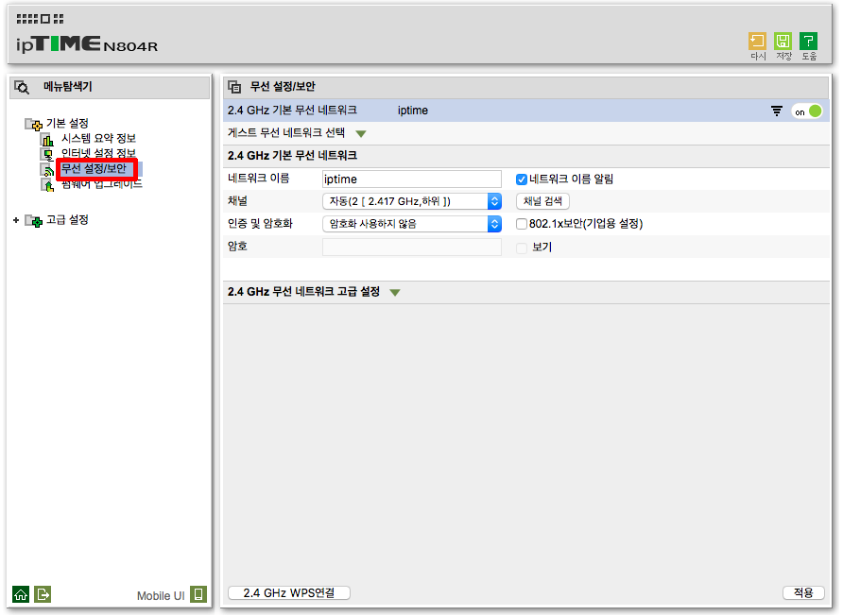The height and width of the screenshot is (616, 843).
Task: Switch to Mobile UI via the phone icon
Action: click(x=198, y=594)
